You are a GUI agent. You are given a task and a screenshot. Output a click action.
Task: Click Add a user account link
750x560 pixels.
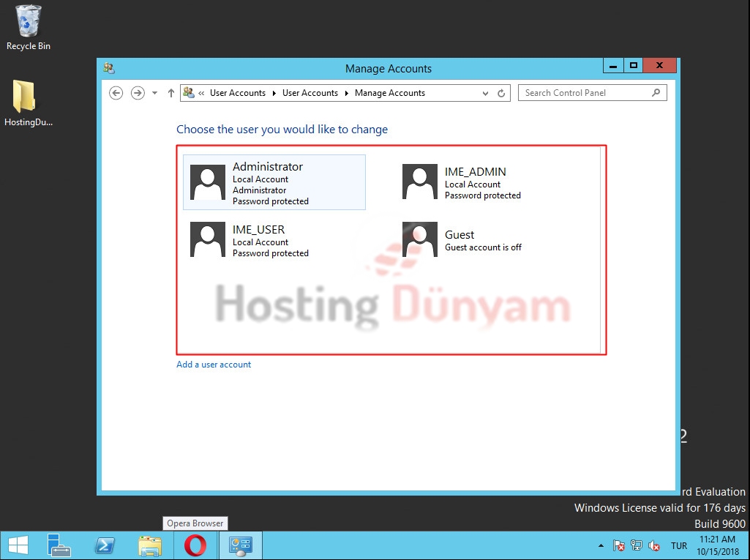tap(214, 365)
